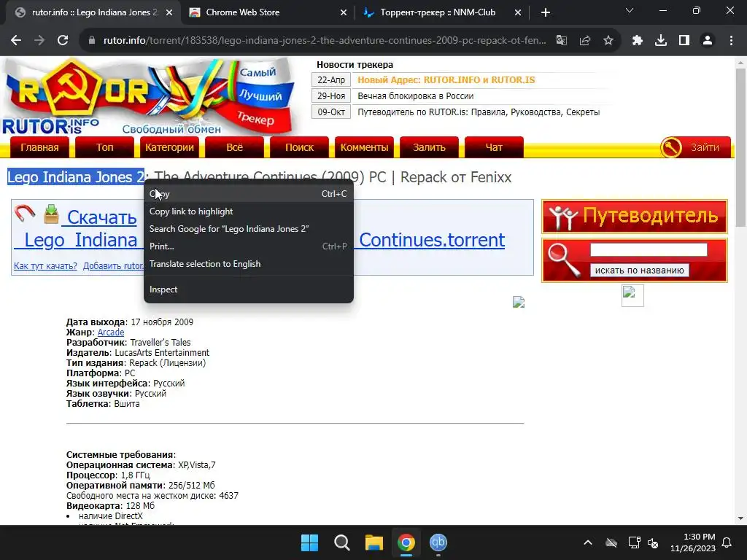The image size is (747, 560).
Task: Open Поиск navigation button
Action: 299,147
